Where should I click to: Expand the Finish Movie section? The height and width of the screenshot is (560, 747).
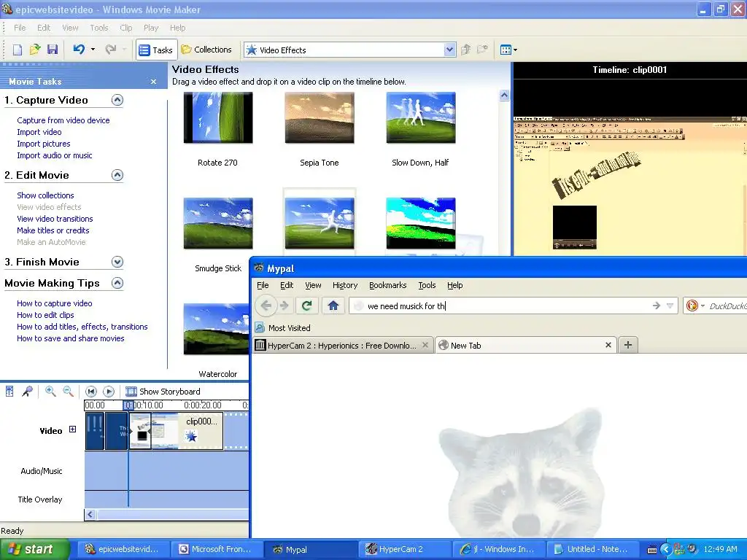[117, 262]
